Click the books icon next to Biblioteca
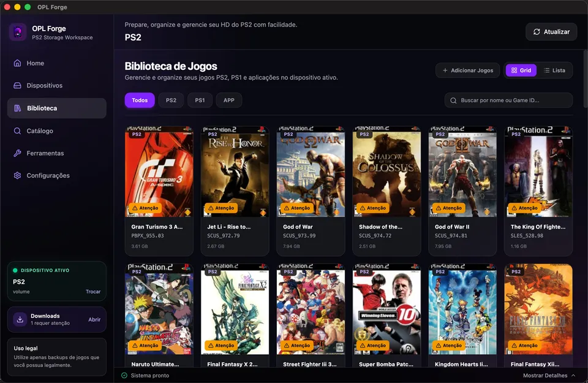 (18, 108)
